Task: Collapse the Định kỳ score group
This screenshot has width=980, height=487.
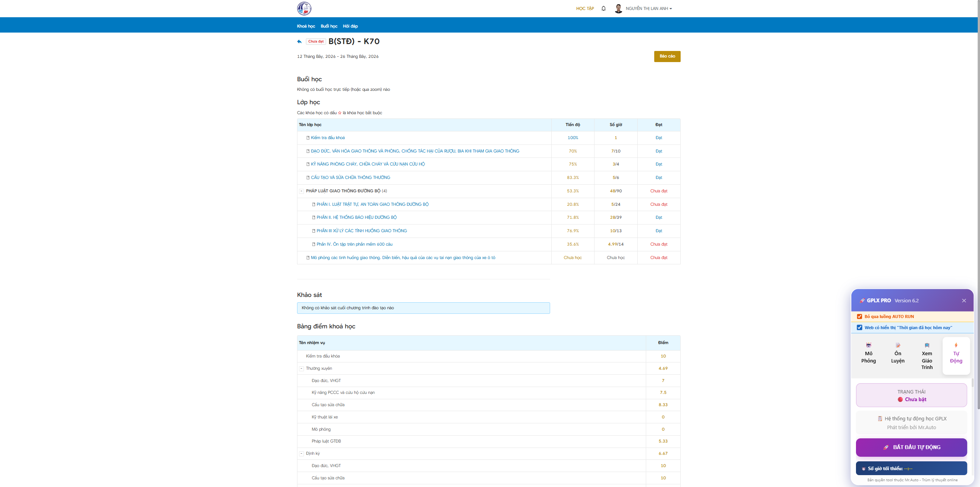Action: (x=301, y=453)
